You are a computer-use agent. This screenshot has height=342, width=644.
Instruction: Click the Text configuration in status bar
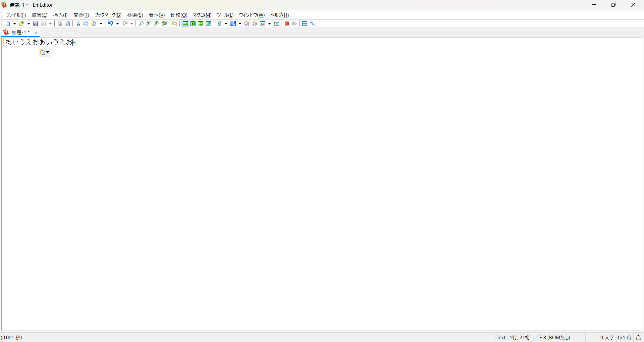pyautogui.click(x=501, y=338)
